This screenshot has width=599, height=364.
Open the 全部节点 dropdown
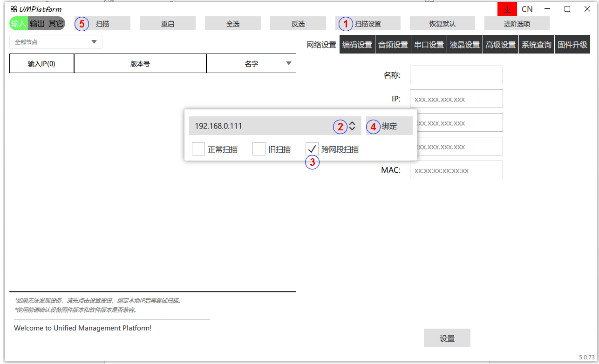tap(56, 42)
